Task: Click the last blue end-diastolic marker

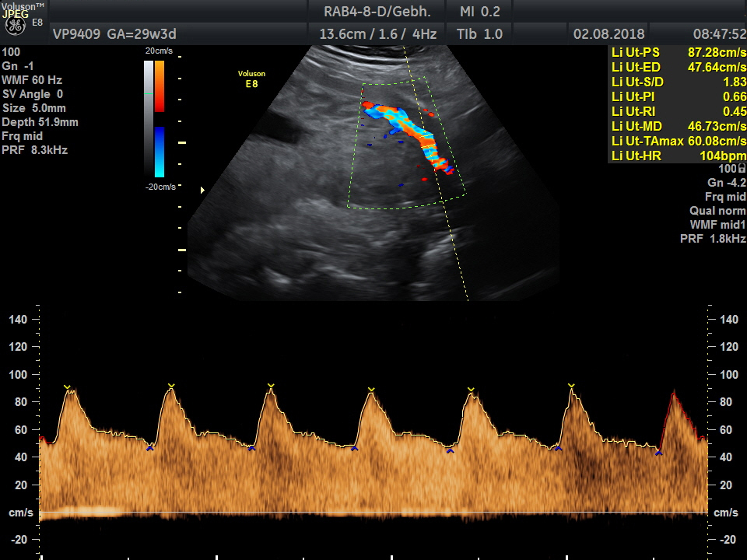Action: (659, 453)
